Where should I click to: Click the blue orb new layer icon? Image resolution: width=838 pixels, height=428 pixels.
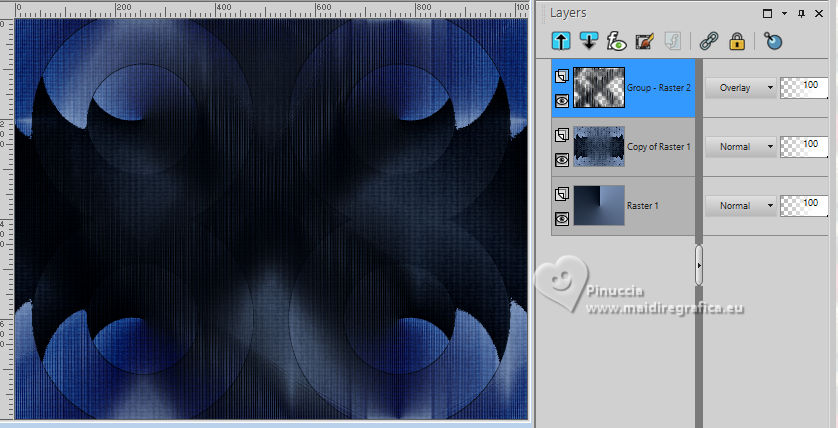tap(773, 41)
